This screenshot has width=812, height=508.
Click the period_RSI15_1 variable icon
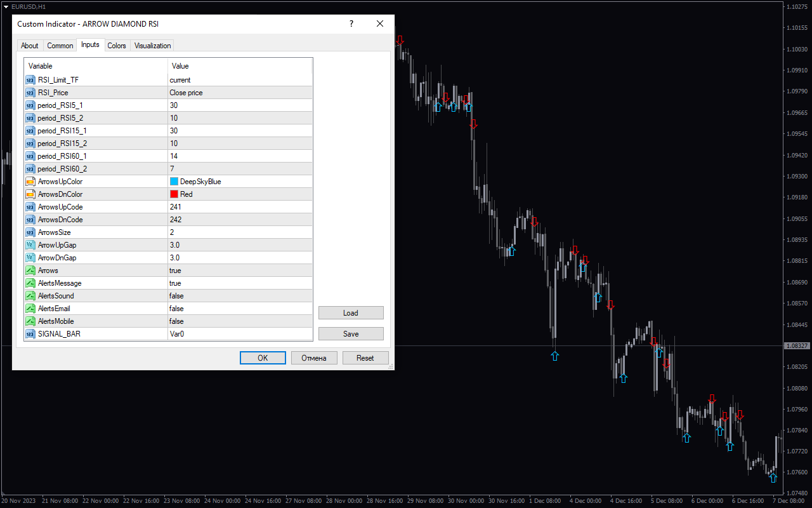coord(30,131)
